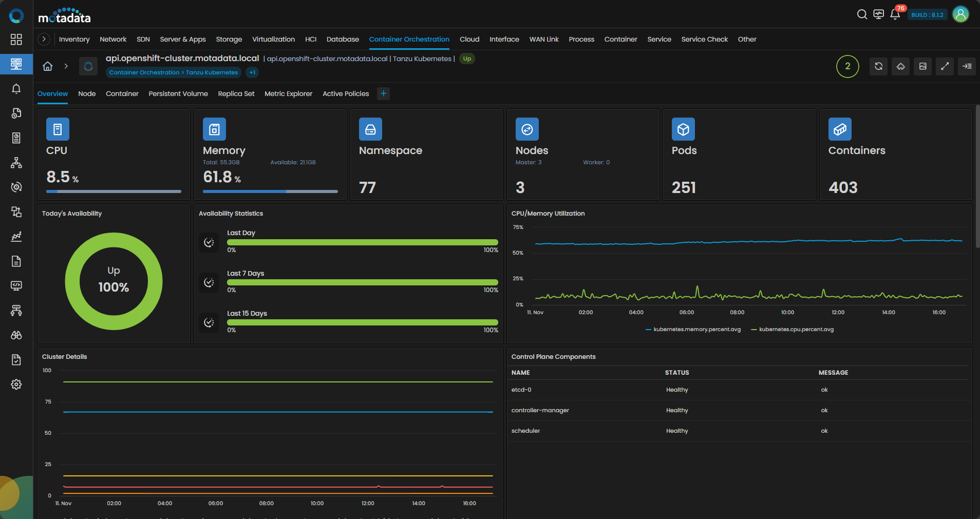The height and width of the screenshot is (519, 980).
Task: Switch to the Persistent Volume tab
Action: pyautogui.click(x=178, y=93)
